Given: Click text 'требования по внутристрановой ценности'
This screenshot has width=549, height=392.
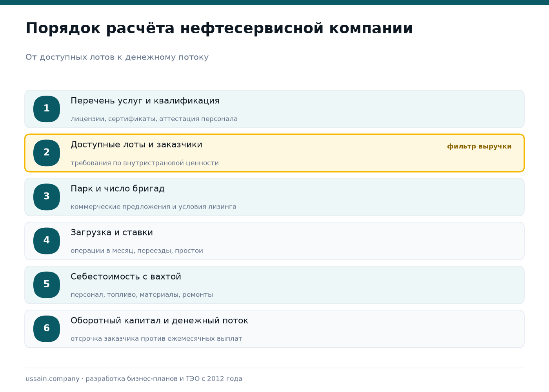Looking at the screenshot, I should 145,163.
